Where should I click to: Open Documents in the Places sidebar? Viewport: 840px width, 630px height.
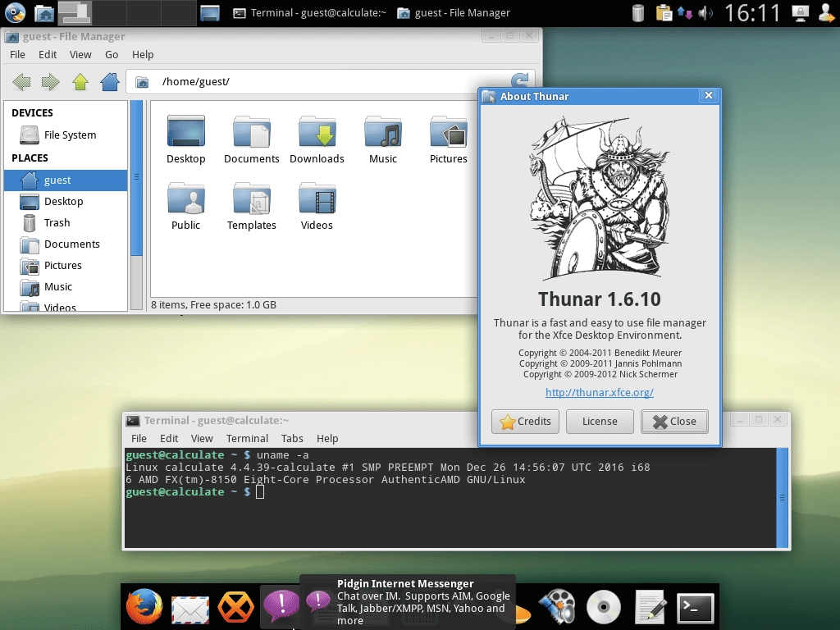click(x=66, y=244)
